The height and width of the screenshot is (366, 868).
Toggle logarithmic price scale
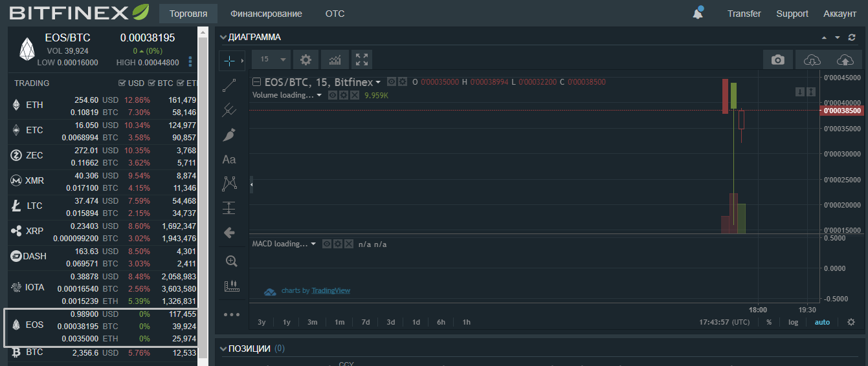[793, 322]
